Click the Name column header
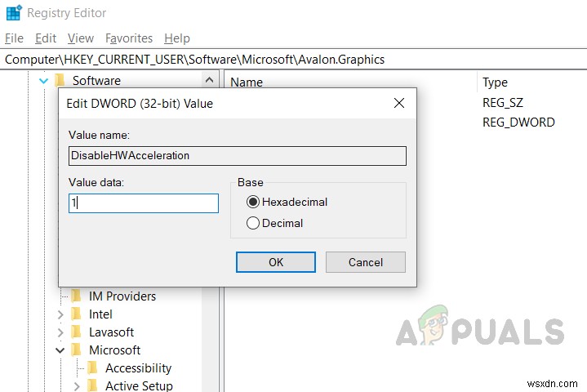This screenshot has width=587, height=392. pyautogui.click(x=247, y=82)
